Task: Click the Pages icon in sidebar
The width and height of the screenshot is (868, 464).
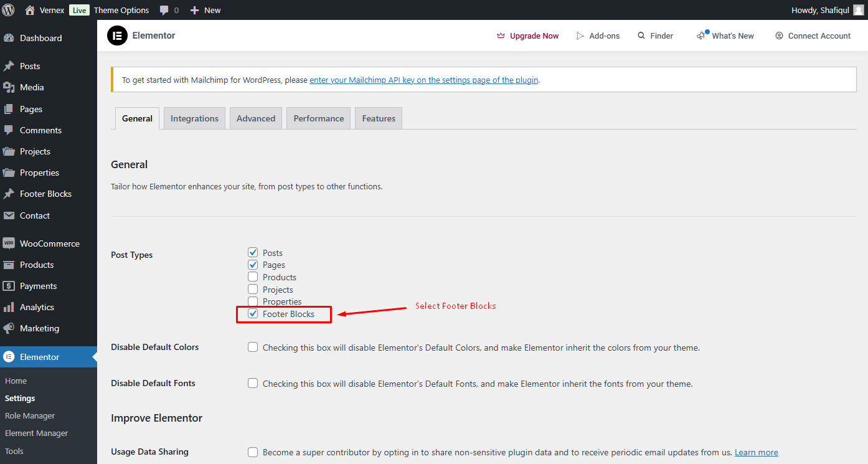Action: [x=9, y=109]
